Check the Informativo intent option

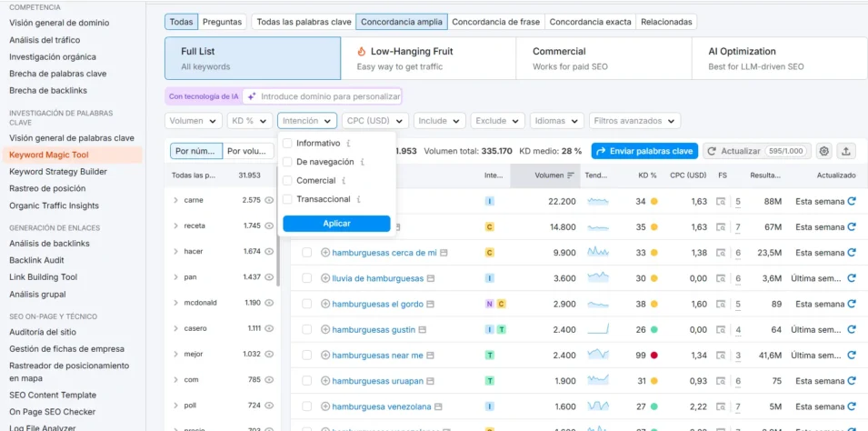(x=287, y=144)
